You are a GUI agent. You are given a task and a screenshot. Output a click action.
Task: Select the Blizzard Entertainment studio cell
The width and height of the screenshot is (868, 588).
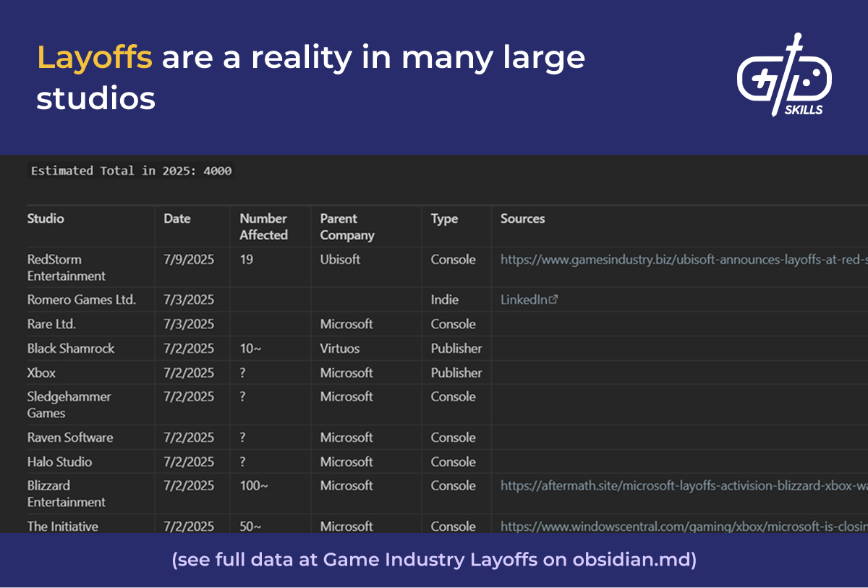67,494
